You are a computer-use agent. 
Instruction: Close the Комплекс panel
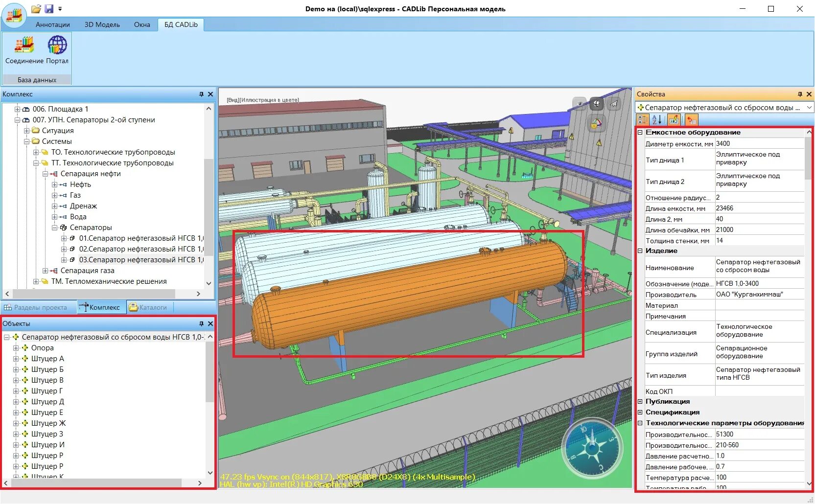tap(210, 94)
